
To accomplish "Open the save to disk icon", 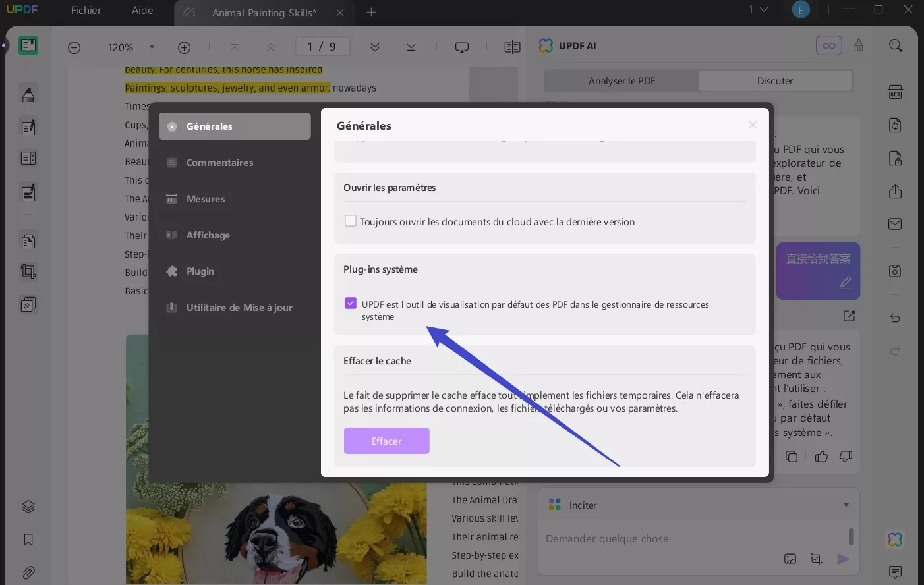I will (895, 271).
